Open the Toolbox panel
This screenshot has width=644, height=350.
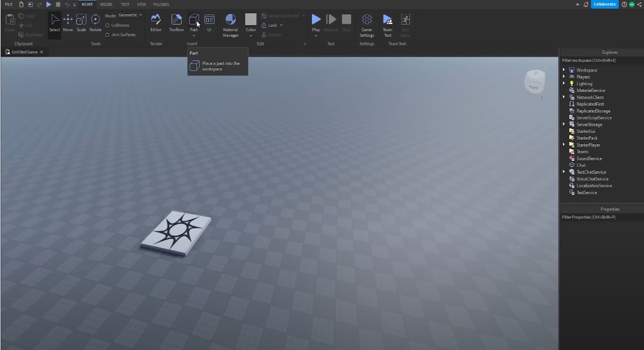click(176, 22)
